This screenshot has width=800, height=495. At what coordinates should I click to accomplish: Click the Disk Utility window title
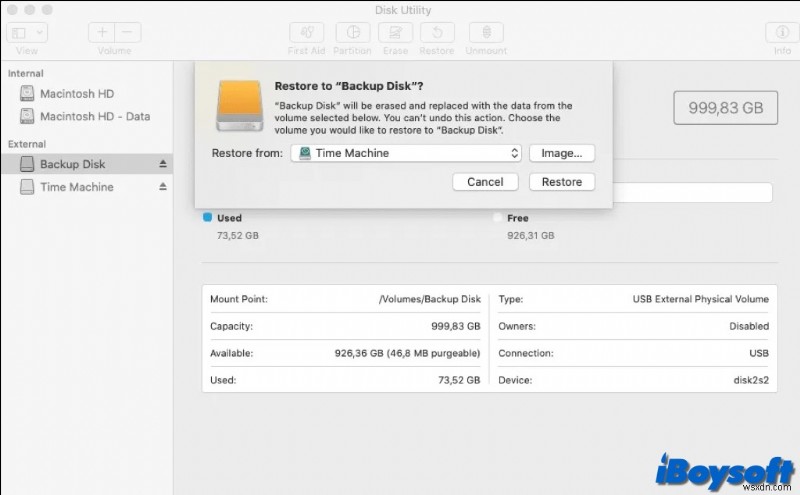tap(403, 10)
